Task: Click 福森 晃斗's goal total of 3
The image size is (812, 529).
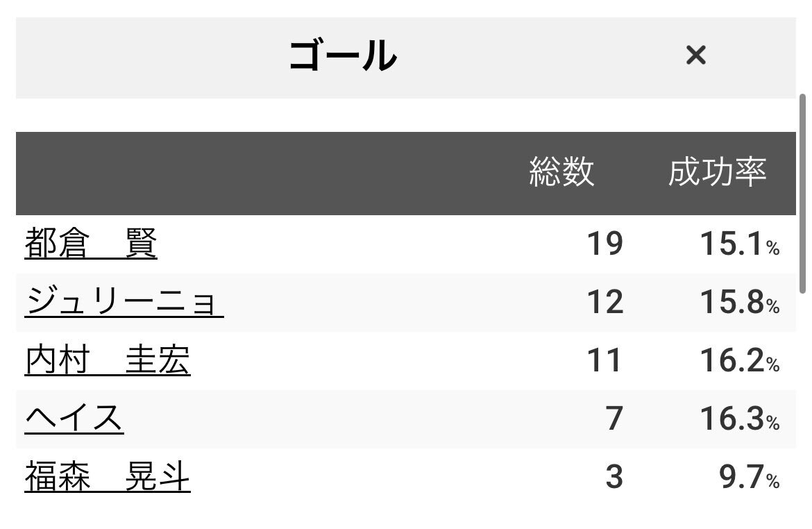Action: click(614, 478)
